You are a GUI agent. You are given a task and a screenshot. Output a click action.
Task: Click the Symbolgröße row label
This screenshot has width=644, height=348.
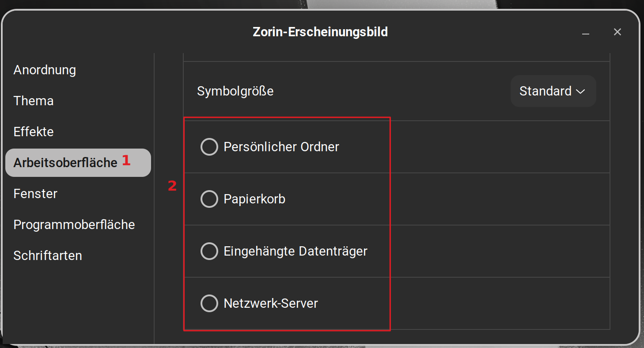(235, 91)
